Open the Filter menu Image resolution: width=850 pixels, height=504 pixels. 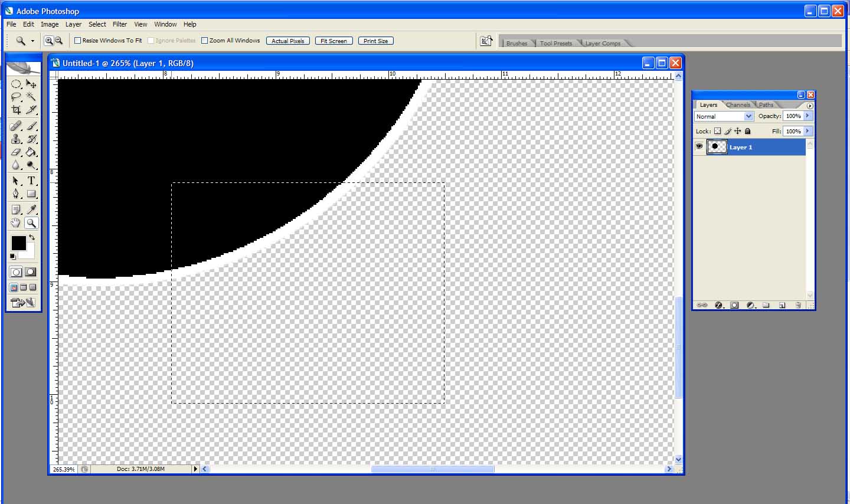coord(120,24)
